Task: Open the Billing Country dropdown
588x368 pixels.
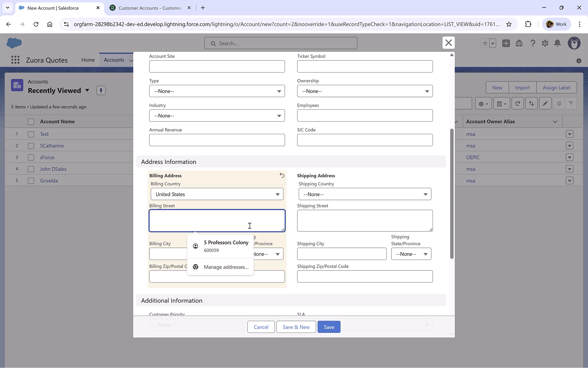Action: coord(217,194)
